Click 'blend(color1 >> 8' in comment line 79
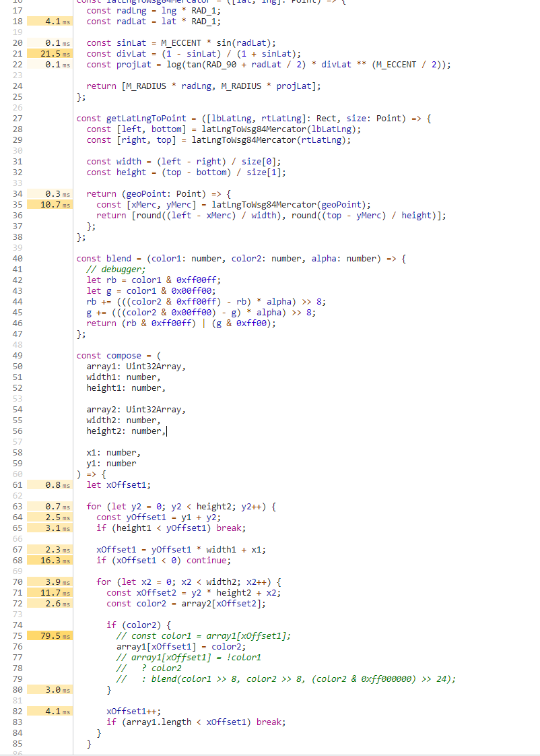The width and height of the screenshot is (540, 756). (x=196, y=679)
